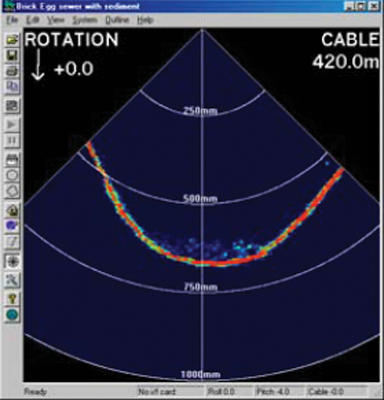Viewport: 384px width, 400px height.
Task: Open the tools wrench icon
Action: pyautogui.click(x=13, y=279)
